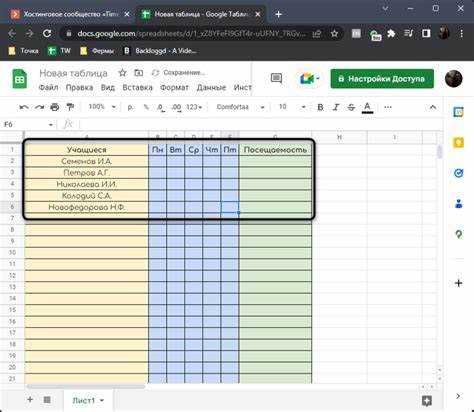Open the comment history icon

[276, 78]
